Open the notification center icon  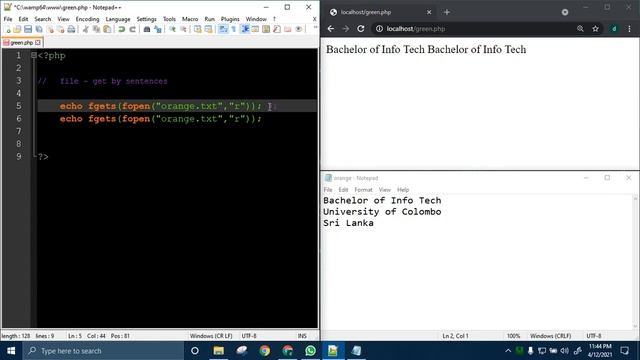624,351
